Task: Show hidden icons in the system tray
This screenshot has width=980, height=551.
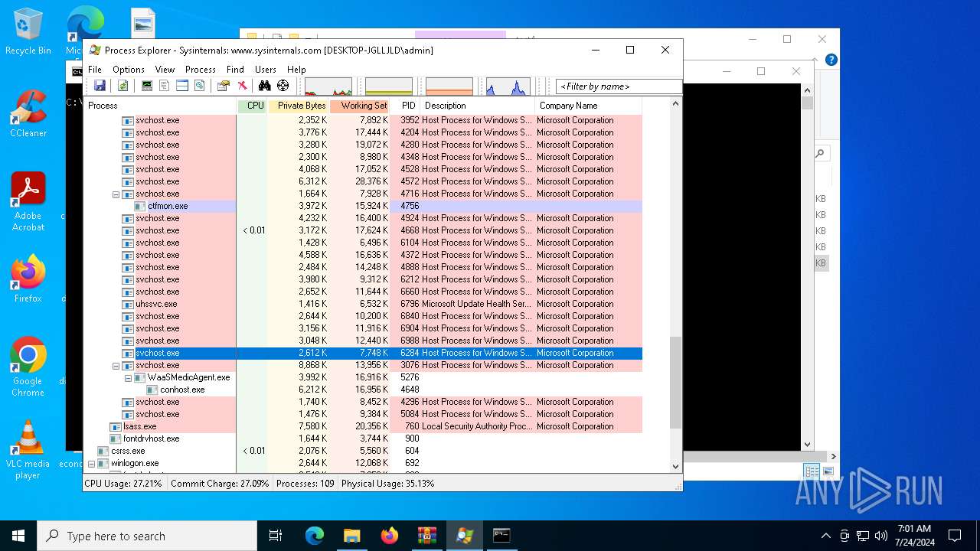Action: [825, 536]
